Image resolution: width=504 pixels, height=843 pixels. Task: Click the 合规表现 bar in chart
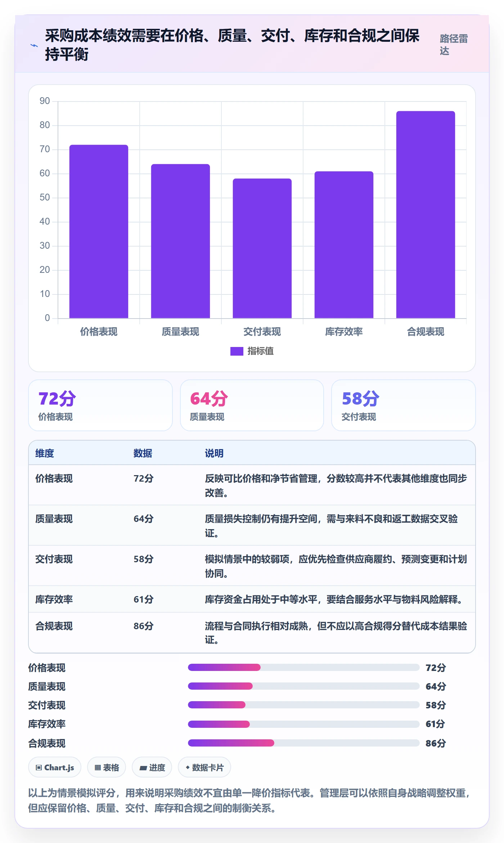(x=426, y=215)
